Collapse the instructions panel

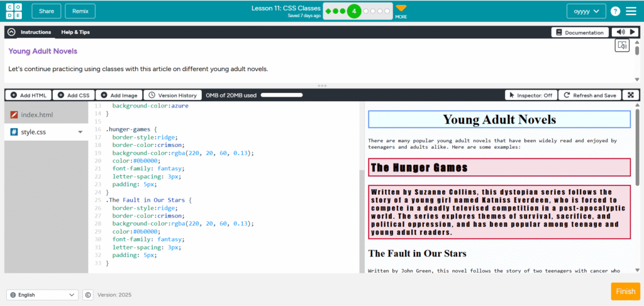click(x=11, y=32)
